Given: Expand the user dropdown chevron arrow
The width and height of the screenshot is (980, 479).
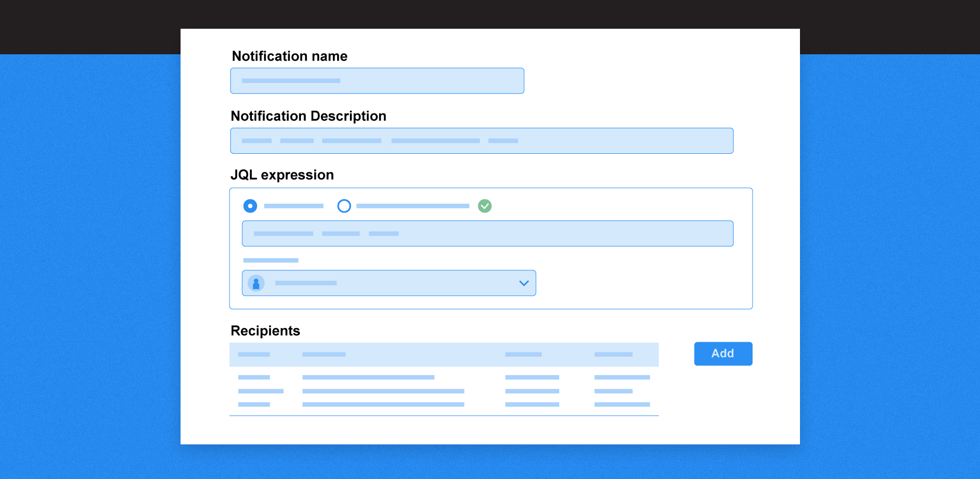Looking at the screenshot, I should pyautogui.click(x=524, y=283).
